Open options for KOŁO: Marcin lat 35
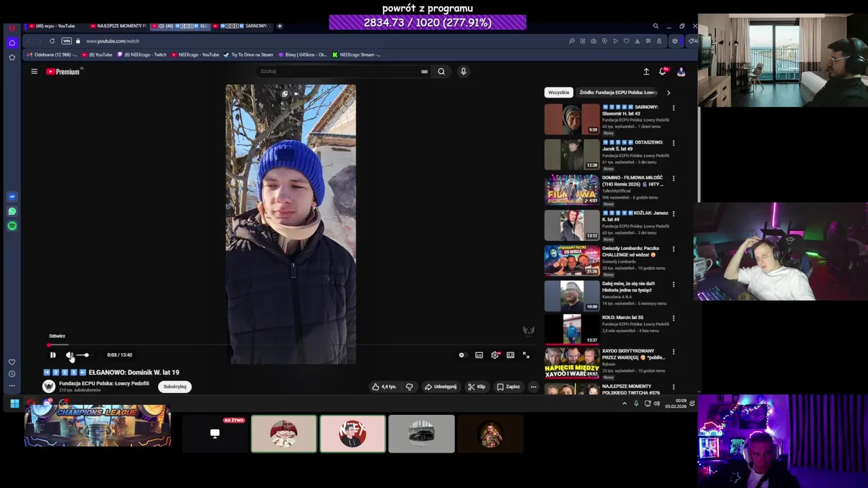The image size is (868, 488). (673, 318)
